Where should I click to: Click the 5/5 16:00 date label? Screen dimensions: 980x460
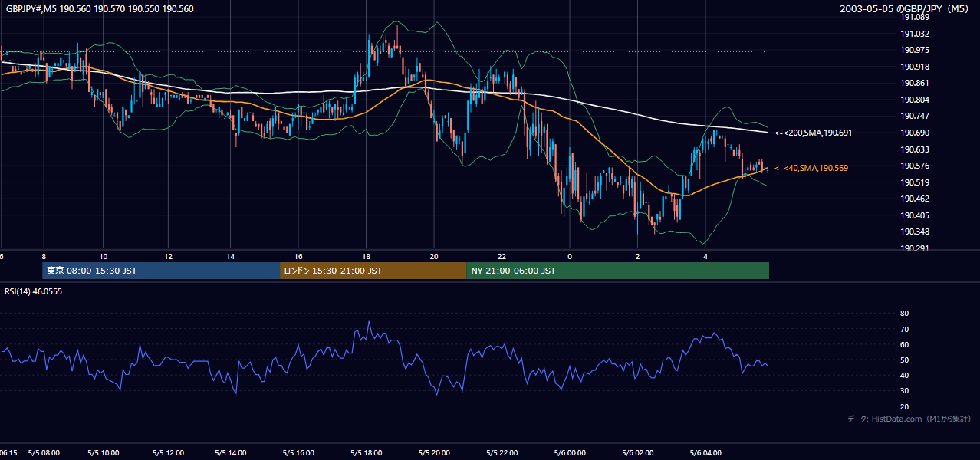point(298,453)
